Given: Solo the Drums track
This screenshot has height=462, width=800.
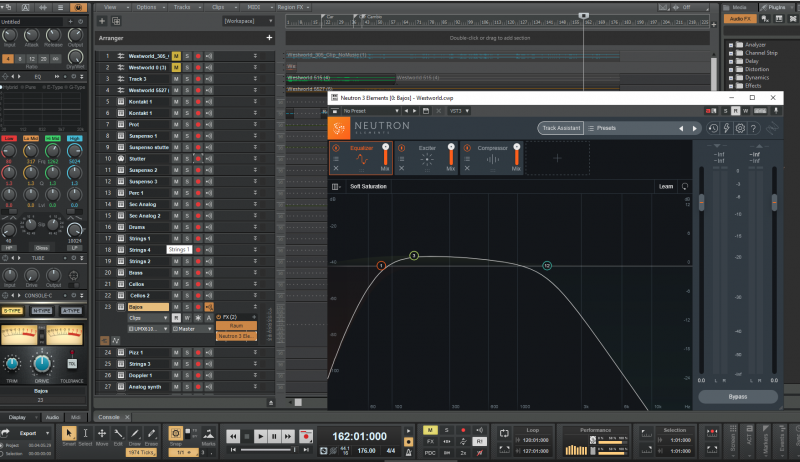Looking at the screenshot, I should tap(187, 227).
